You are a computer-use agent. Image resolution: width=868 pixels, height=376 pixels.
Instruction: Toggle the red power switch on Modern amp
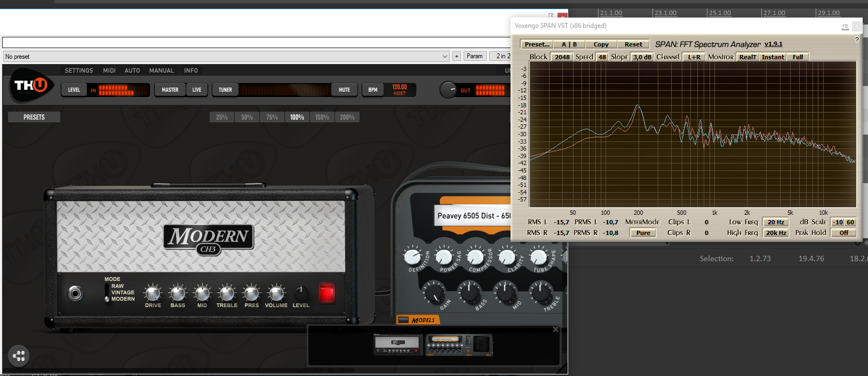327,293
